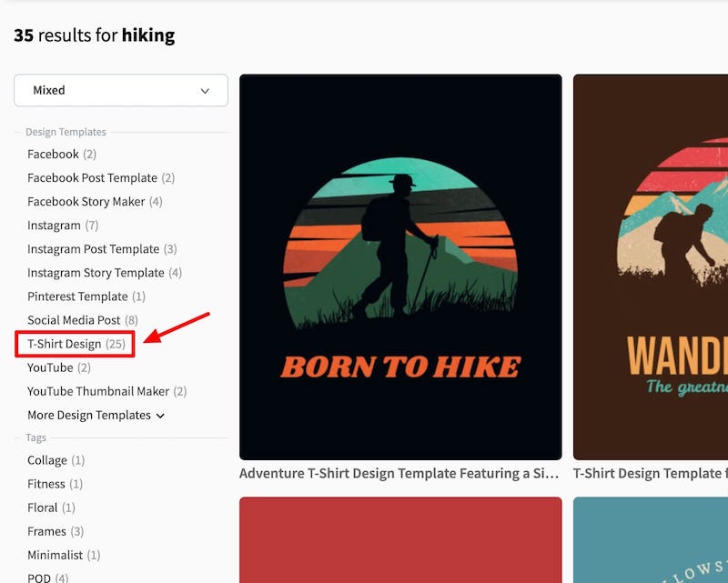The height and width of the screenshot is (583, 728).
Task: Filter by the Fitness tag
Action: [46, 485]
